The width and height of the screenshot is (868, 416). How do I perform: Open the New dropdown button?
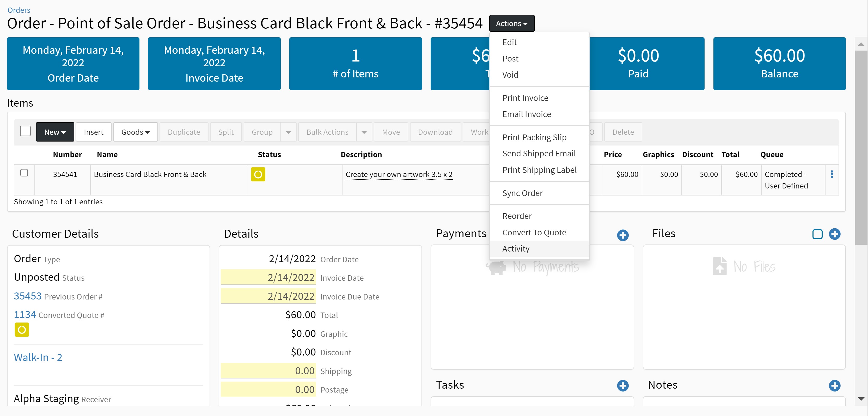(55, 132)
